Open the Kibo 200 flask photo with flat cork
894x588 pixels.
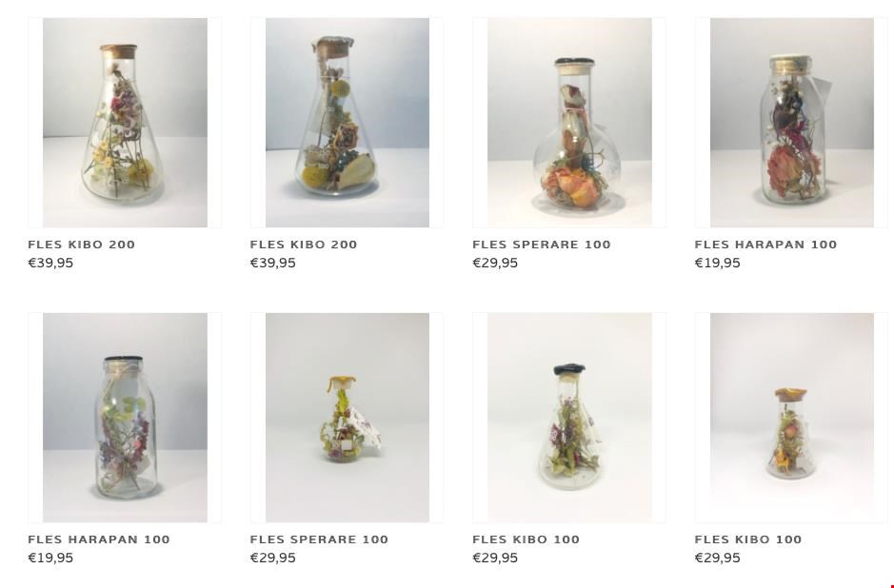125,123
